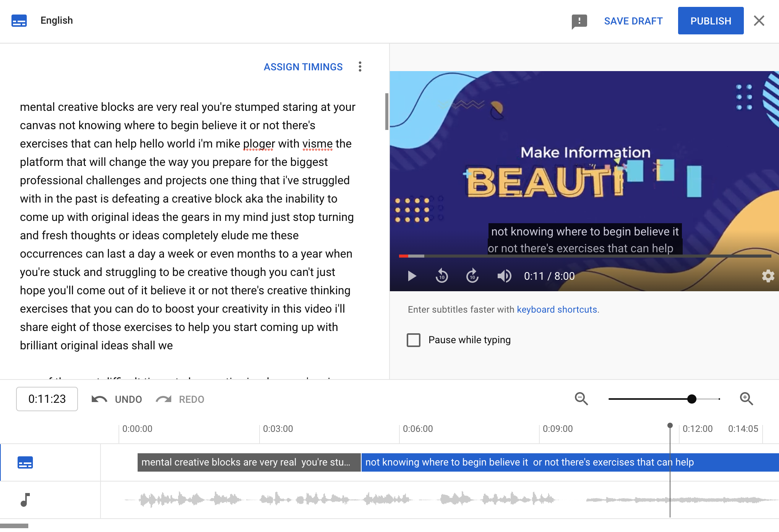
Task: Toggle the subtitle track visibility icon
Action: [x=26, y=462]
